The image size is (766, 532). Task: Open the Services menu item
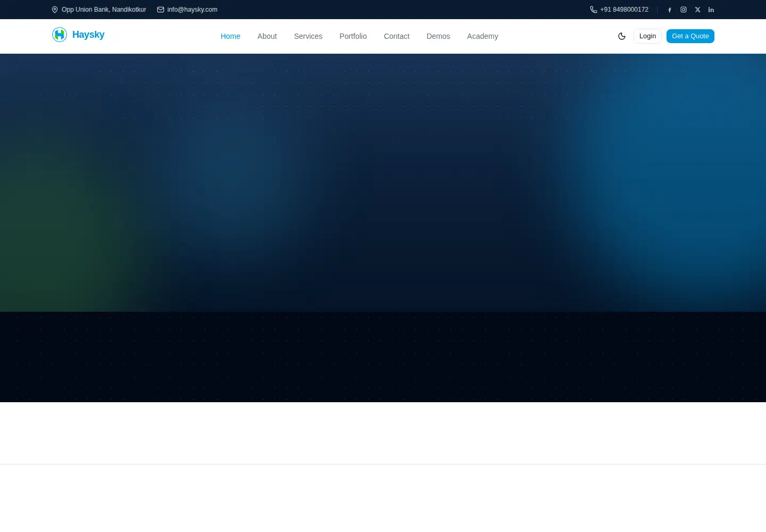pyautogui.click(x=308, y=36)
